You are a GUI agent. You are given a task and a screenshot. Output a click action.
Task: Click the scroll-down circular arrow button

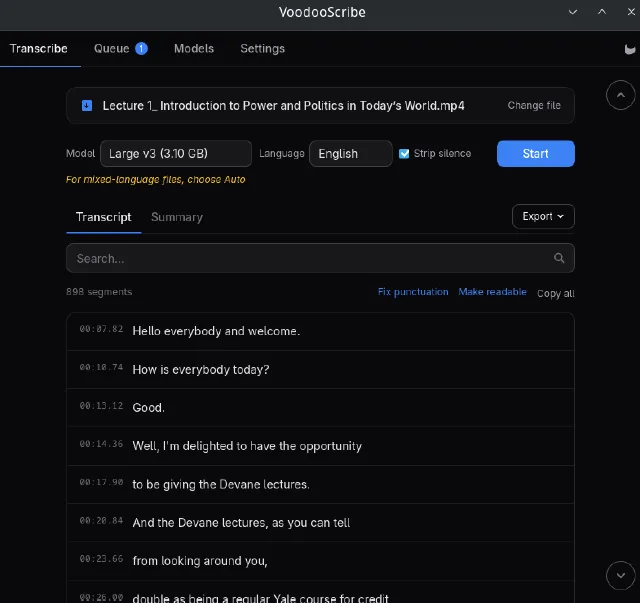point(620,575)
